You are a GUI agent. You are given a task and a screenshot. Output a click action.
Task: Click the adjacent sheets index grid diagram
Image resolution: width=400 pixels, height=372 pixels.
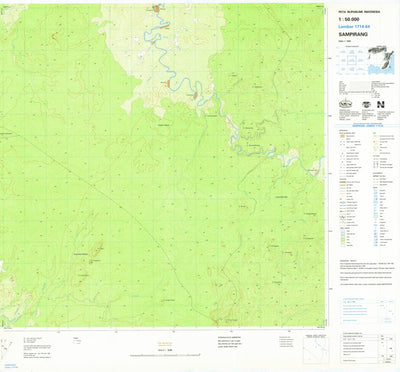pyautogui.click(x=351, y=61)
